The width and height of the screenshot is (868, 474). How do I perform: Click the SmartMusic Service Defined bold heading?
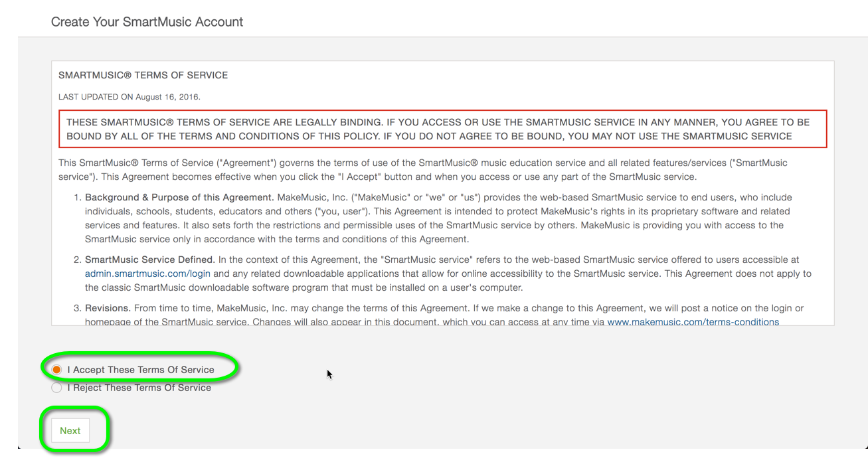149,260
